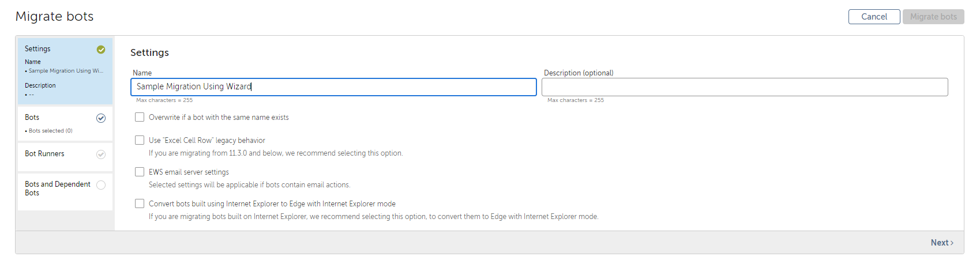The height and width of the screenshot is (264, 980).
Task: Switch to the Bots step
Action: point(65,123)
